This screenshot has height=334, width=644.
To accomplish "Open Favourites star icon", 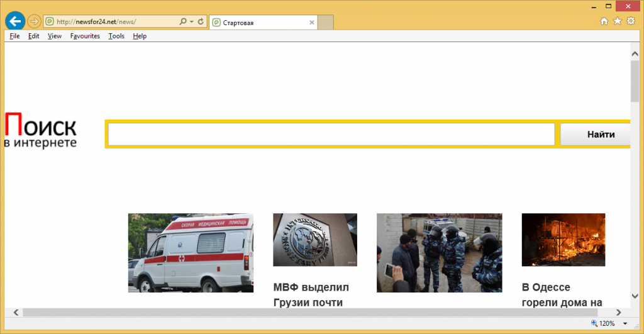I will coord(618,21).
